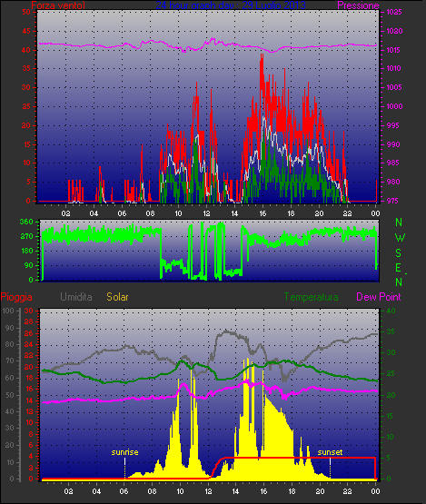Click the magenta 'Pressione' label
Screen dimensions: 426x504
pos(358,5)
